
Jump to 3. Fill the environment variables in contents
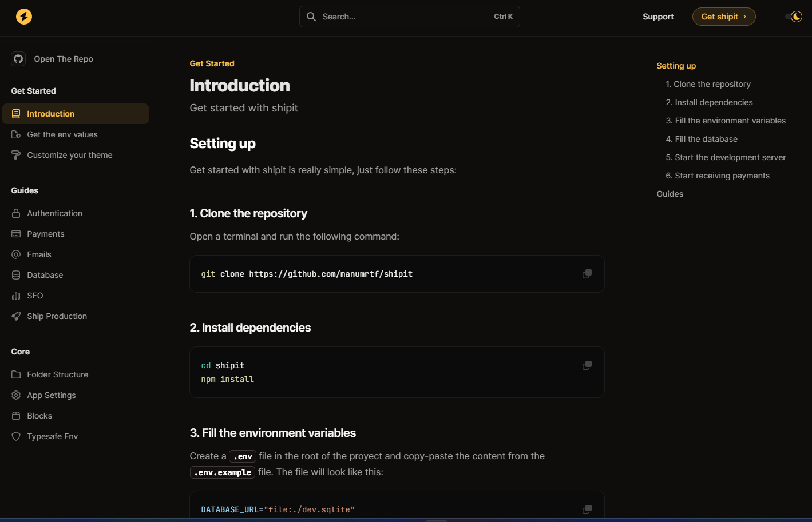click(x=726, y=121)
